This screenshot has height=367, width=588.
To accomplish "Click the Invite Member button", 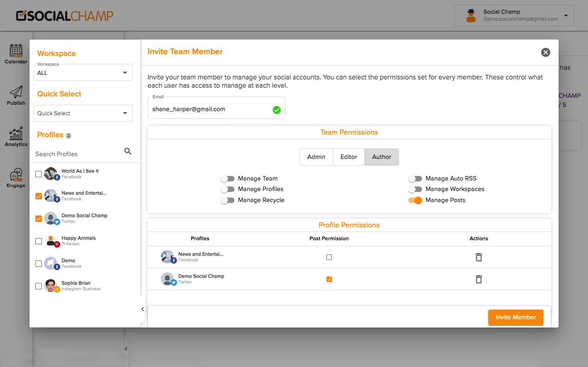I will coord(515,317).
